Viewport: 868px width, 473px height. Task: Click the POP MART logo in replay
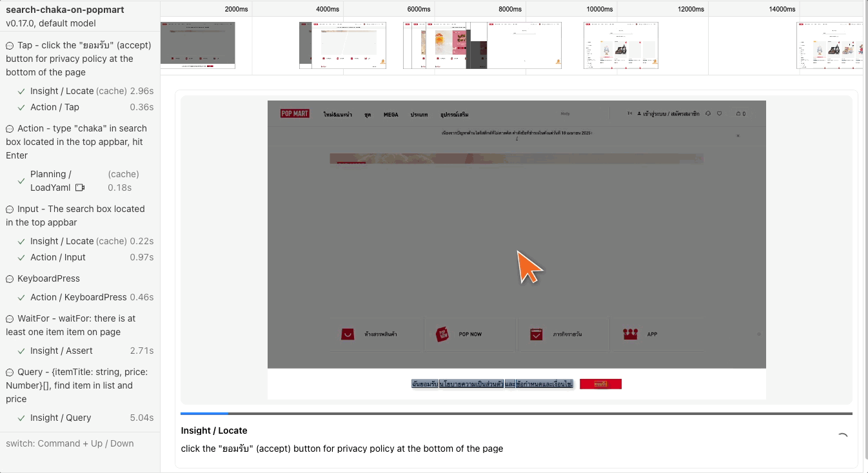click(x=295, y=113)
